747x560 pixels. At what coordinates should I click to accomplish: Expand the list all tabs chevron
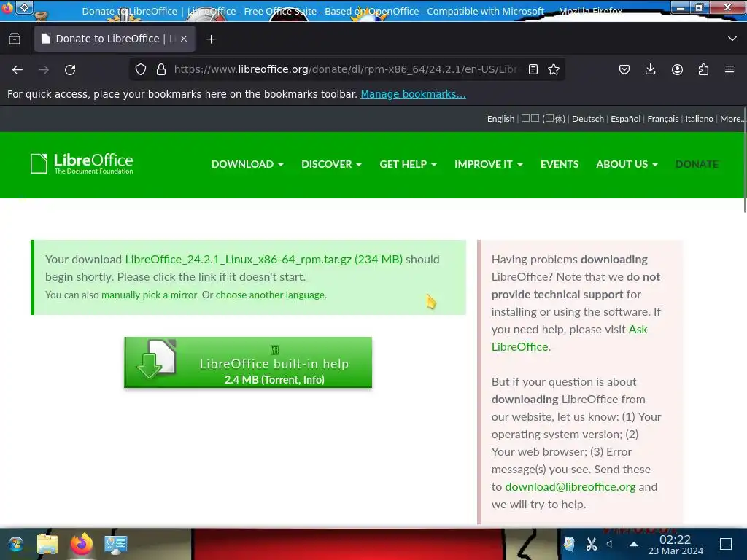click(x=732, y=39)
